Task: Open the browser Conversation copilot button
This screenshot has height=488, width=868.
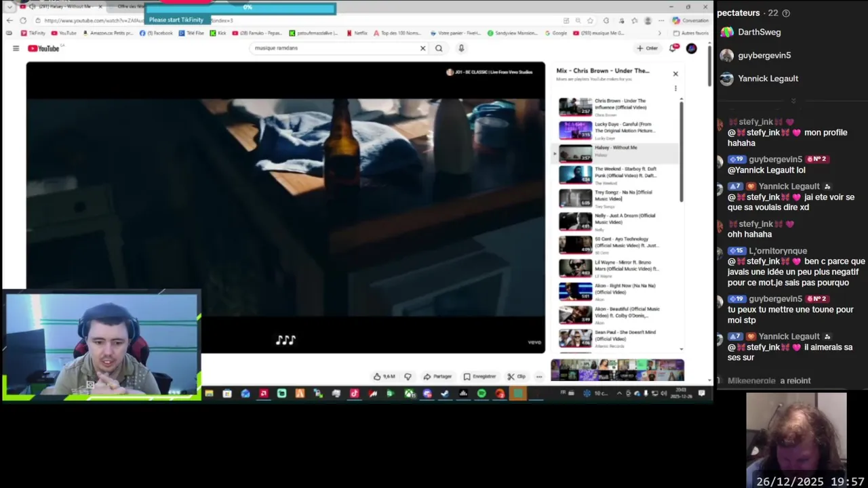Action: point(690,20)
